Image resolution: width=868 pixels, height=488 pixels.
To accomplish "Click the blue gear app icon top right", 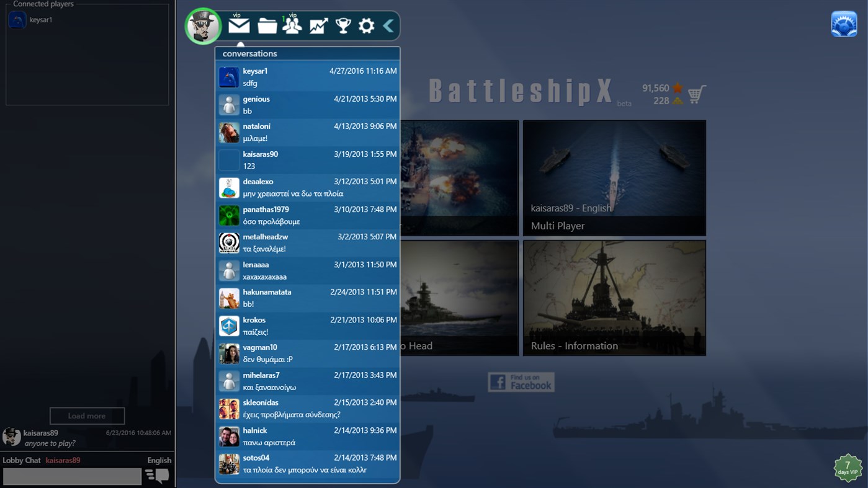I will [x=844, y=23].
